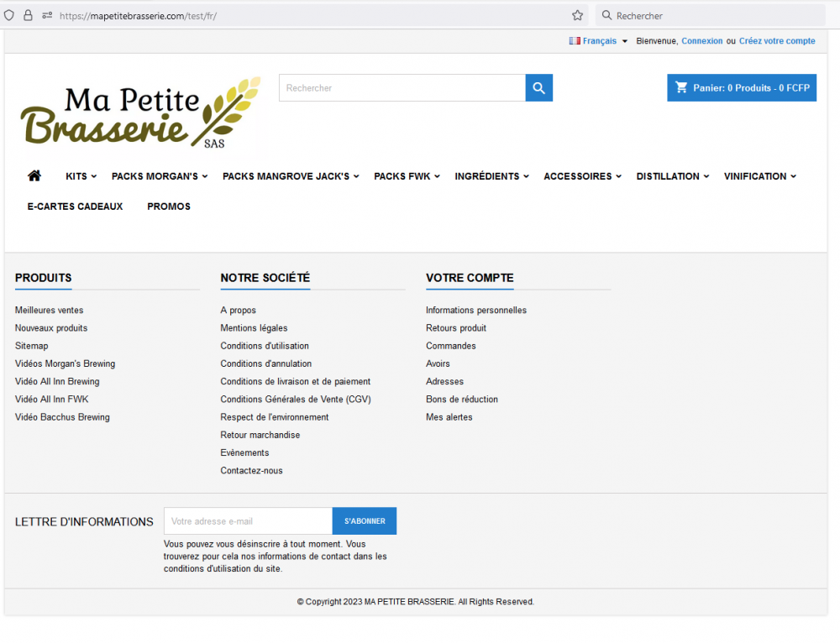The image size is (840, 643).
Task: Open Retours produit link
Action: point(456,327)
